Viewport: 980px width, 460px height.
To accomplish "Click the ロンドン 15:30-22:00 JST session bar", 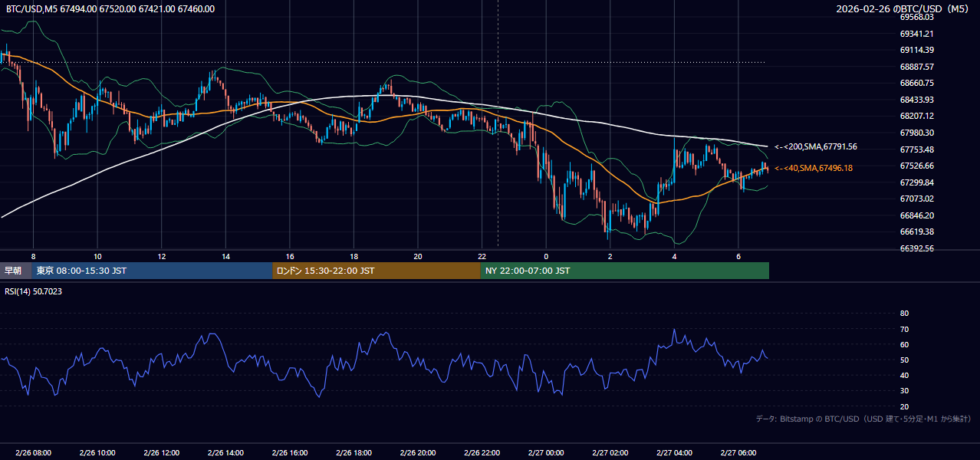I will click(x=377, y=271).
